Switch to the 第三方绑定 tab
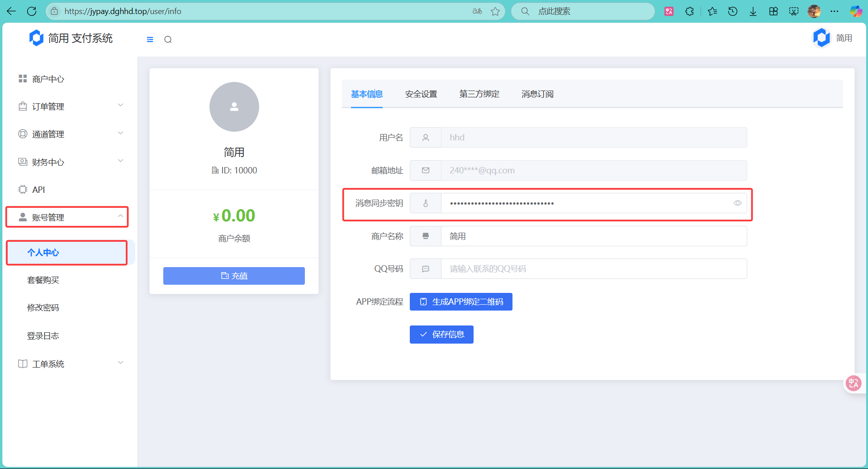This screenshot has height=469, width=868. 479,94
